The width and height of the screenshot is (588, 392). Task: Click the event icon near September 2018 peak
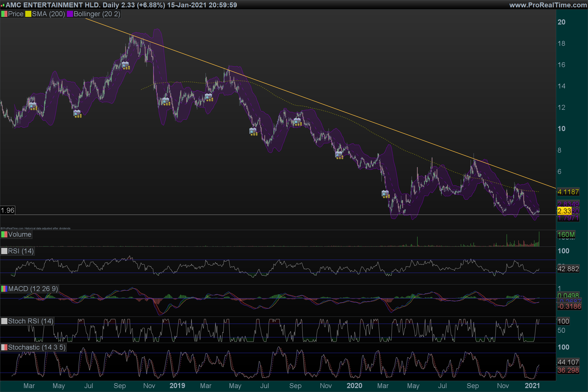pyautogui.click(x=125, y=65)
